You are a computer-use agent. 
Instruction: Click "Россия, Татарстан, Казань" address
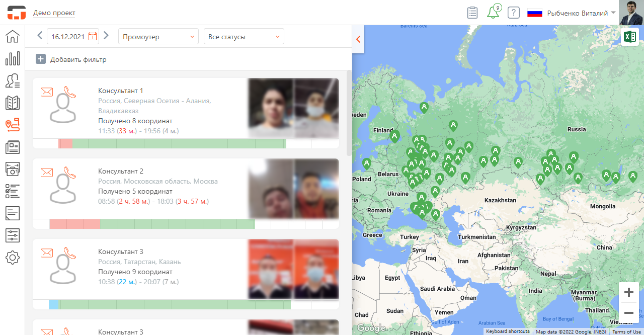[139, 262]
